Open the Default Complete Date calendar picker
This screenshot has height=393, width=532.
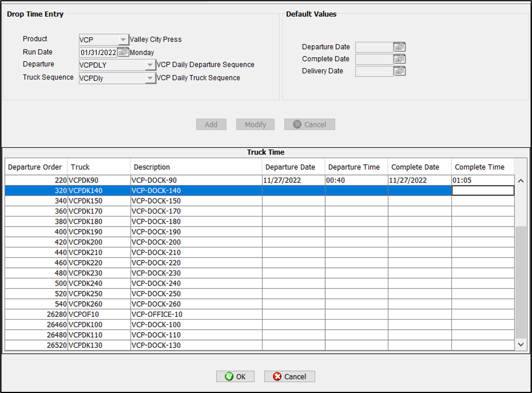400,59
